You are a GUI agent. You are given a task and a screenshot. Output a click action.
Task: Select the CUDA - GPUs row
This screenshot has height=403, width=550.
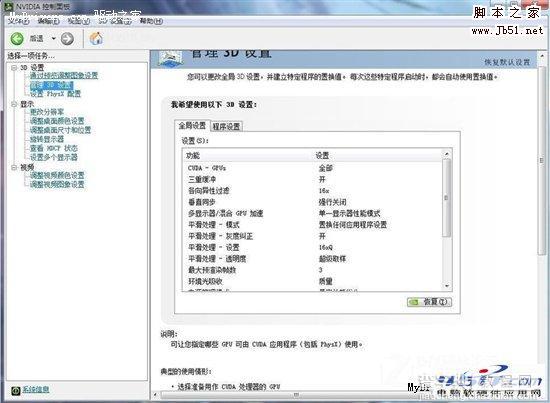(x=313, y=168)
